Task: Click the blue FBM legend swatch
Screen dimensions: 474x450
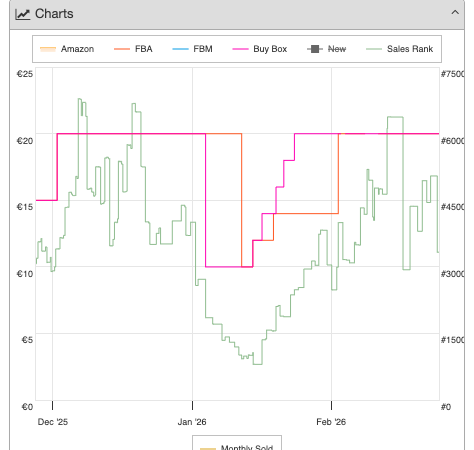Action: (180, 49)
